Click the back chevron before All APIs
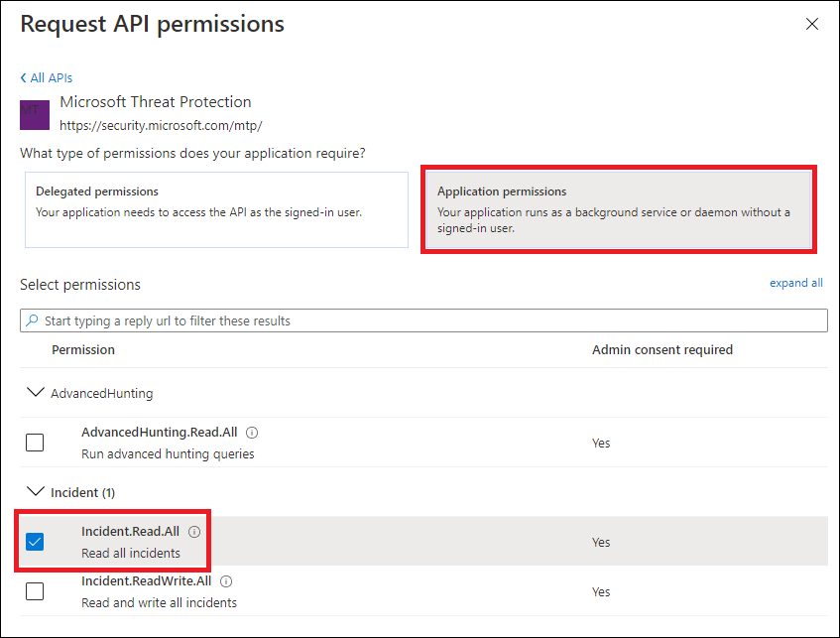840x638 pixels. click(23, 78)
